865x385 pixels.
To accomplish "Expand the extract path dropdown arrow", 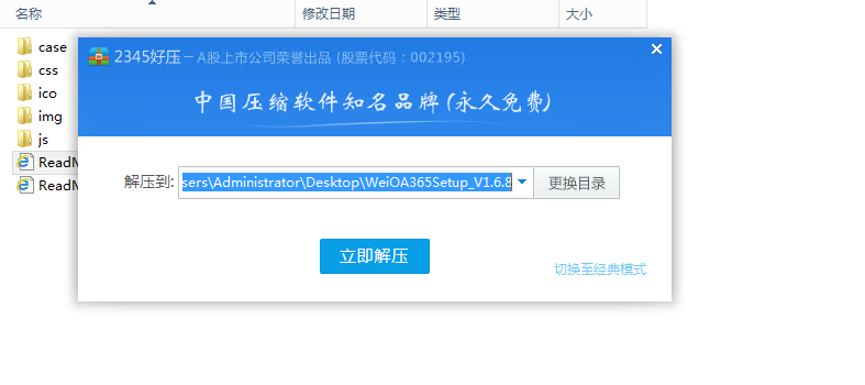I will pyautogui.click(x=522, y=182).
